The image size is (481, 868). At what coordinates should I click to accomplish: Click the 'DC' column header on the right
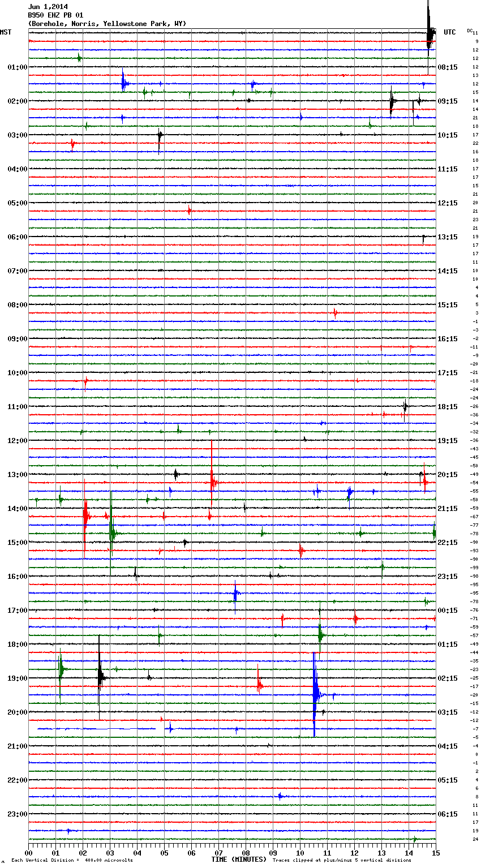pos(470,30)
